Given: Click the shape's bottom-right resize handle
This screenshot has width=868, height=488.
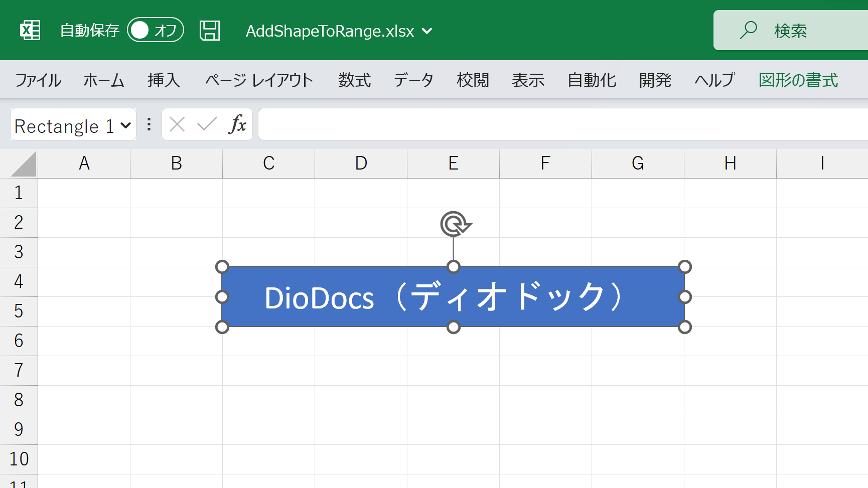Looking at the screenshot, I should (685, 327).
